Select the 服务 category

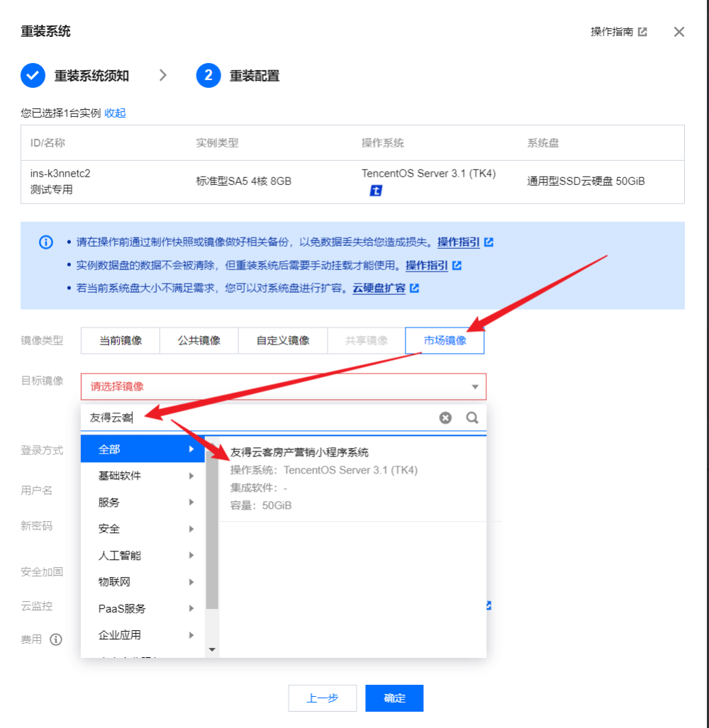click(x=143, y=502)
